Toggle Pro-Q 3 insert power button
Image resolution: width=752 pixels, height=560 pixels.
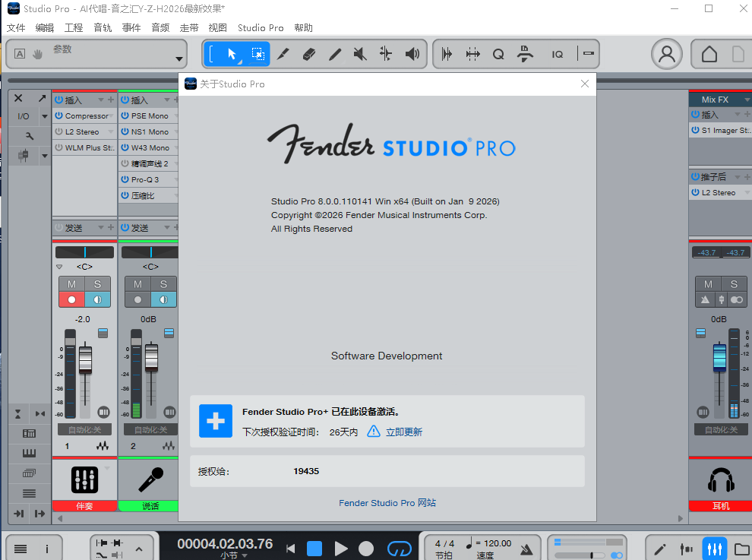click(125, 179)
